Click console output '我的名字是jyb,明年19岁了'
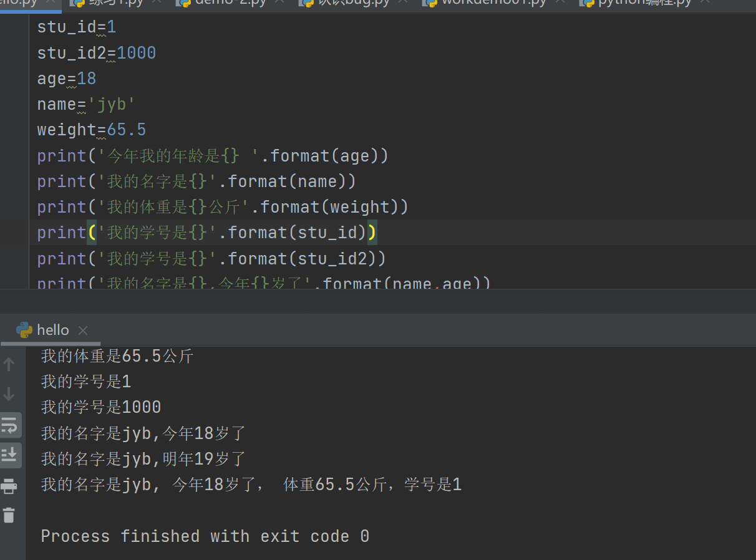 143,459
